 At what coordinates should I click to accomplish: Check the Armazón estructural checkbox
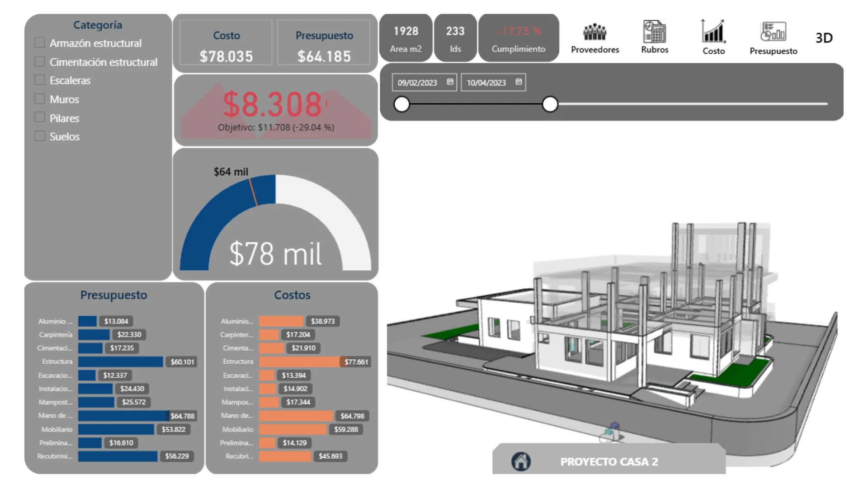[40, 42]
